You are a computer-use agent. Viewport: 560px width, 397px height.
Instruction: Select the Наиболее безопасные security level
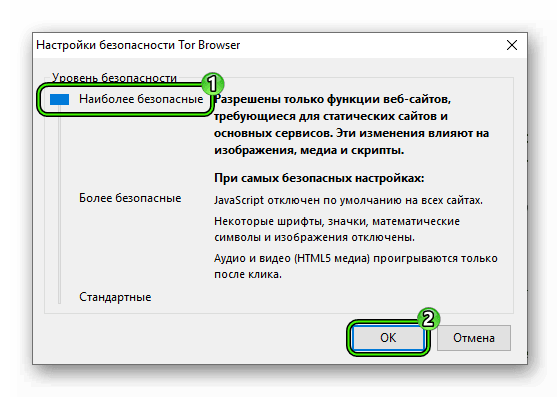[x=141, y=99]
